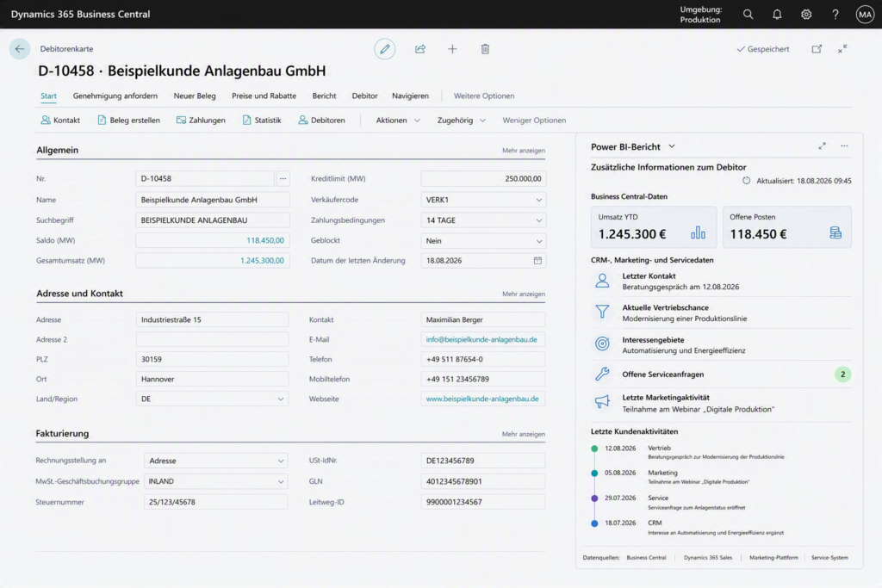Open the Zahlungsbedingungen dropdown

tap(539, 220)
